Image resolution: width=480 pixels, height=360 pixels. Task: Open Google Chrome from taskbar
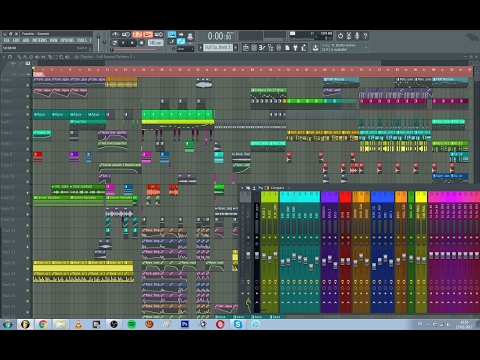pos(43,324)
